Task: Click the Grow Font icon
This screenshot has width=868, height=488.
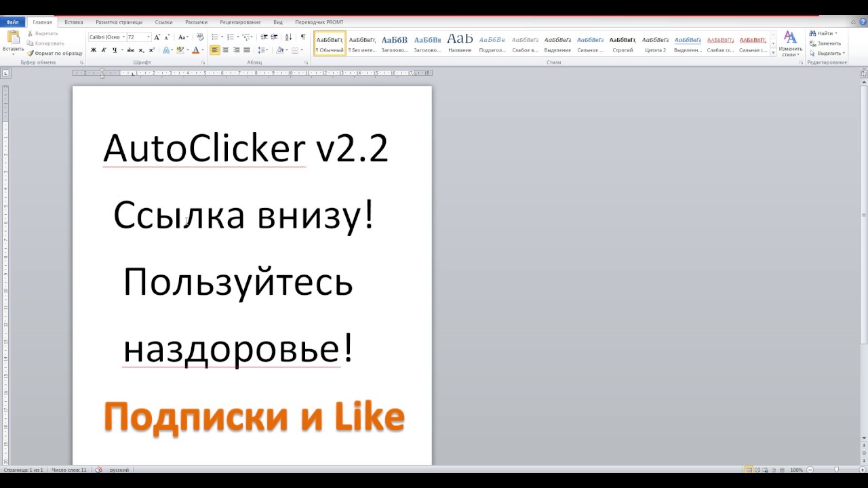Action: (x=157, y=37)
